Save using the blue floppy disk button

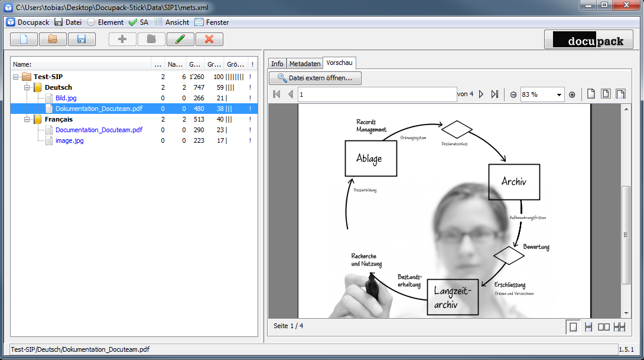click(x=82, y=40)
